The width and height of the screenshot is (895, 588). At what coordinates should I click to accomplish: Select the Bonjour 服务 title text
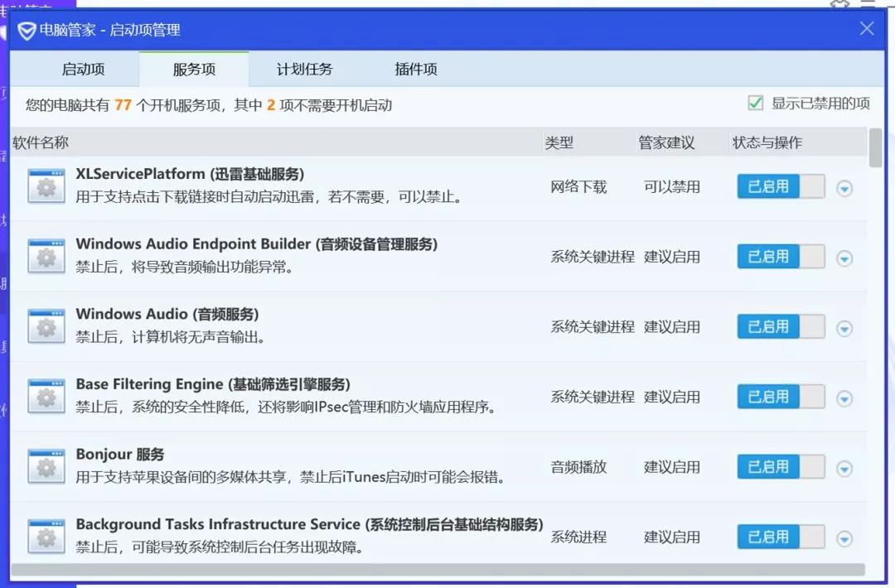click(x=120, y=455)
